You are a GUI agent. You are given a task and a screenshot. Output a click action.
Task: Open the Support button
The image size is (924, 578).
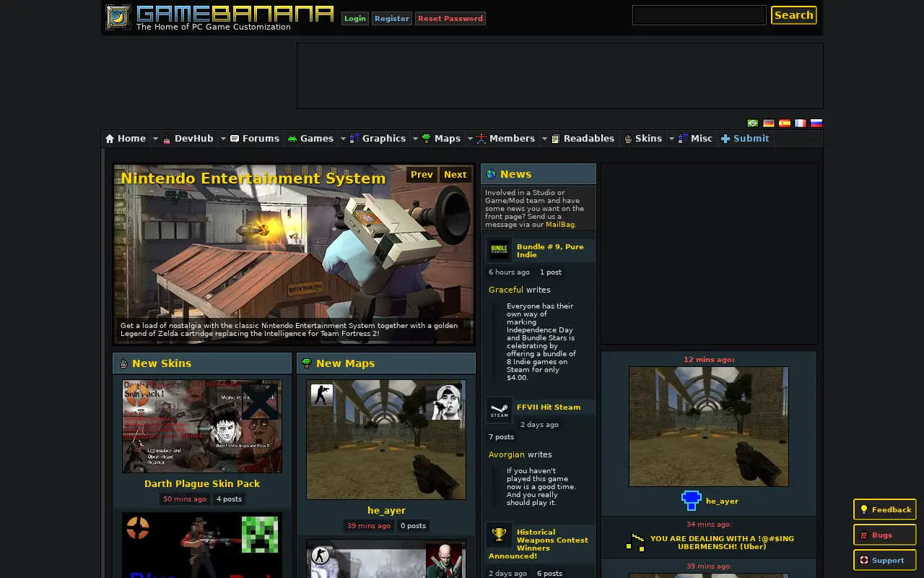(x=885, y=560)
